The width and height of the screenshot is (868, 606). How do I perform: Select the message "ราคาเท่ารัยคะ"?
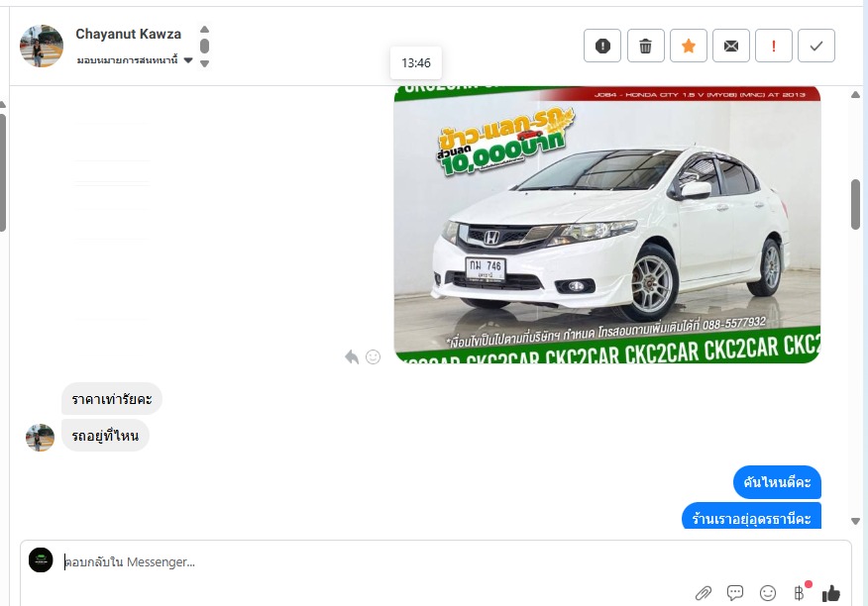coord(112,399)
